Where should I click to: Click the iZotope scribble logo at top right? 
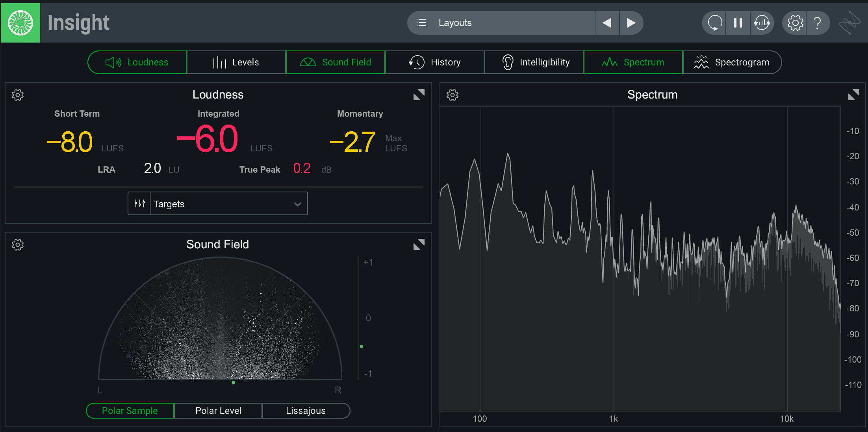[849, 23]
